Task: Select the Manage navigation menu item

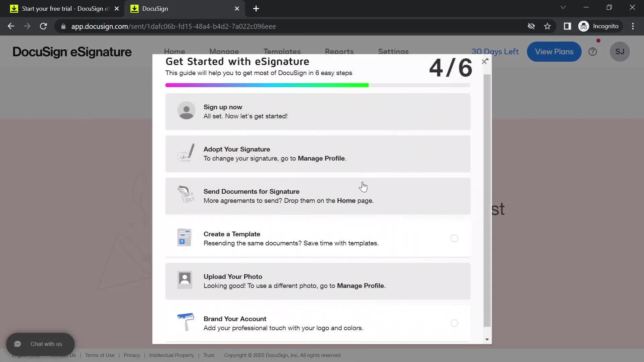Action: (x=224, y=51)
